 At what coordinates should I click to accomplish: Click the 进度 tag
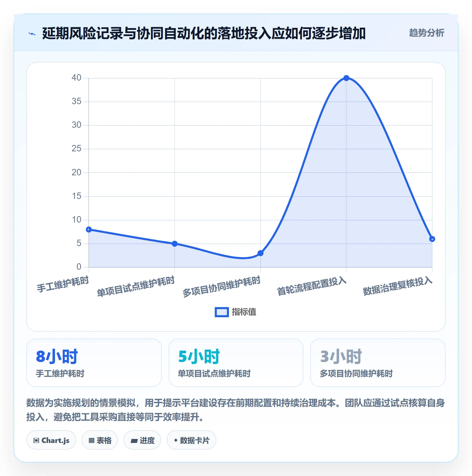click(x=142, y=440)
